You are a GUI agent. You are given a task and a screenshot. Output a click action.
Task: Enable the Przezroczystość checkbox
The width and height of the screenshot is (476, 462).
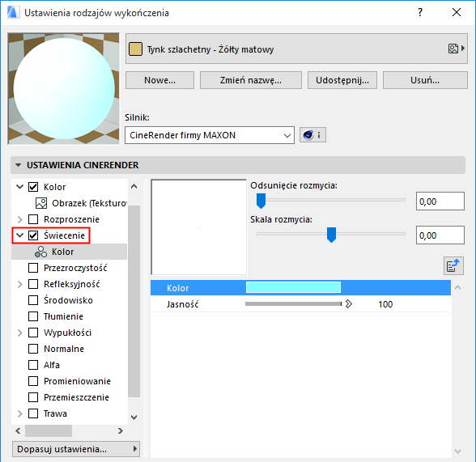click(x=33, y=268)
